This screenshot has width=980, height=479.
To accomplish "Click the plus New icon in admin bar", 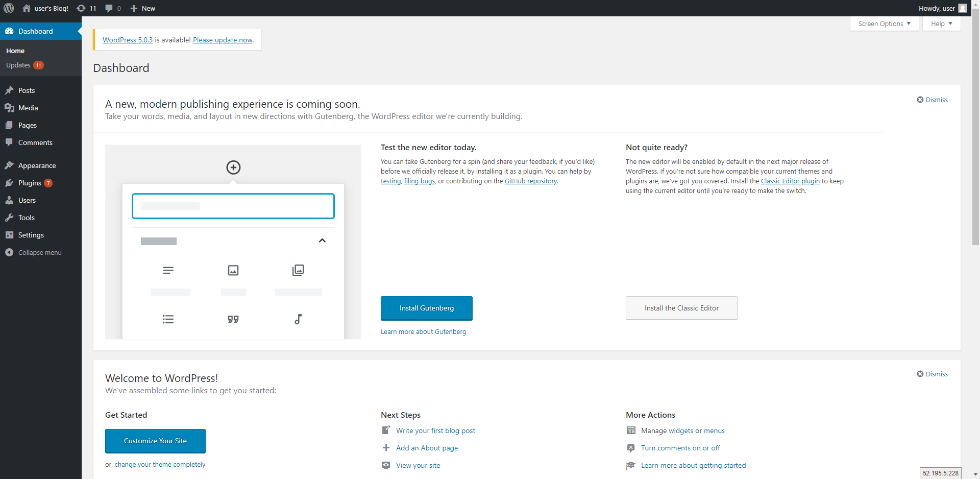I will tap(134, 8).
